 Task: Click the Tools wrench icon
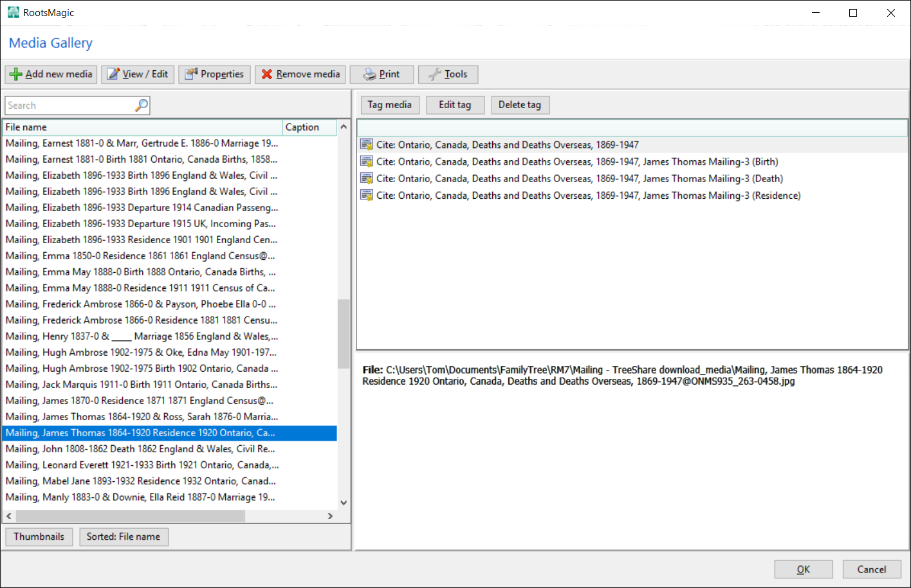coord(435,75)
